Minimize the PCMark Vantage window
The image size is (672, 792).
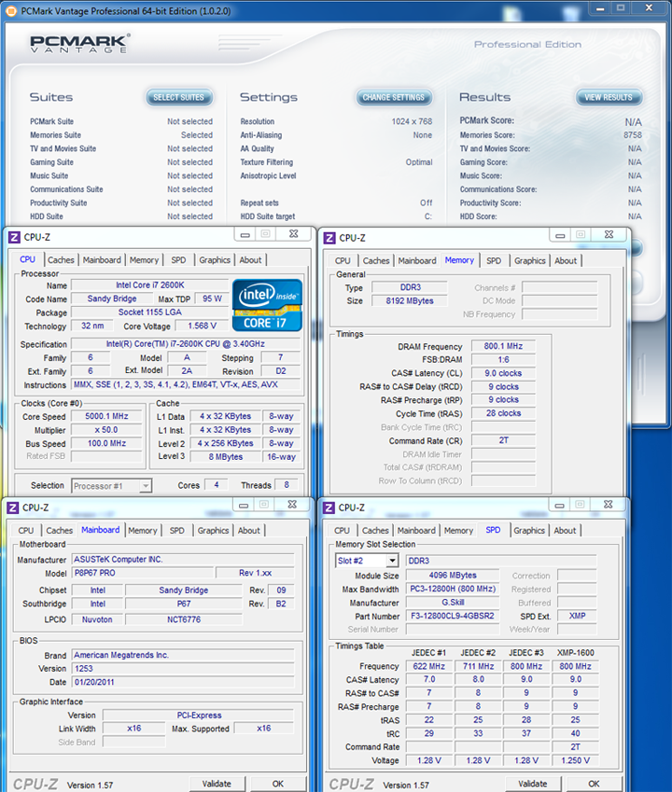tap(600, 8)
